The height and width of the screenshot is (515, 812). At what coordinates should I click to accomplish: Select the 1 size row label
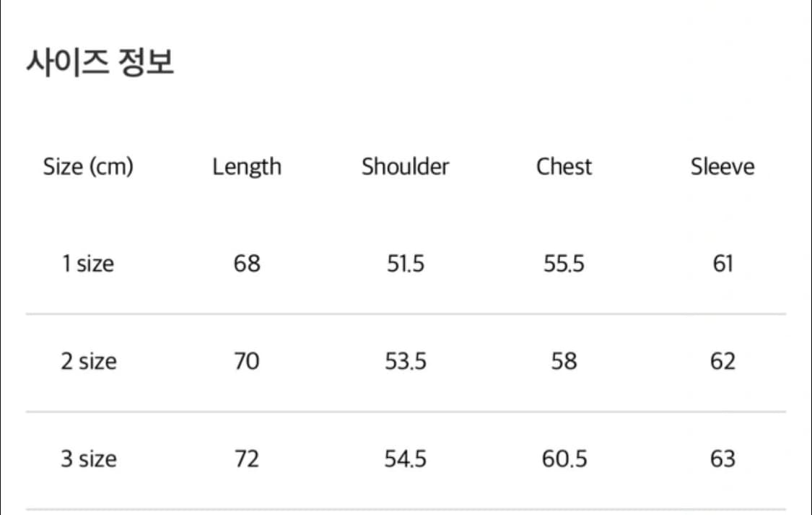click(88, 264)
